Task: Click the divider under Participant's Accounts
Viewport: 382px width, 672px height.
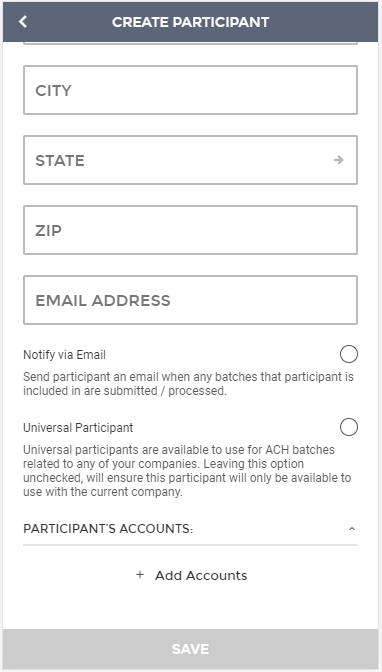Action: tap(190, 545)
